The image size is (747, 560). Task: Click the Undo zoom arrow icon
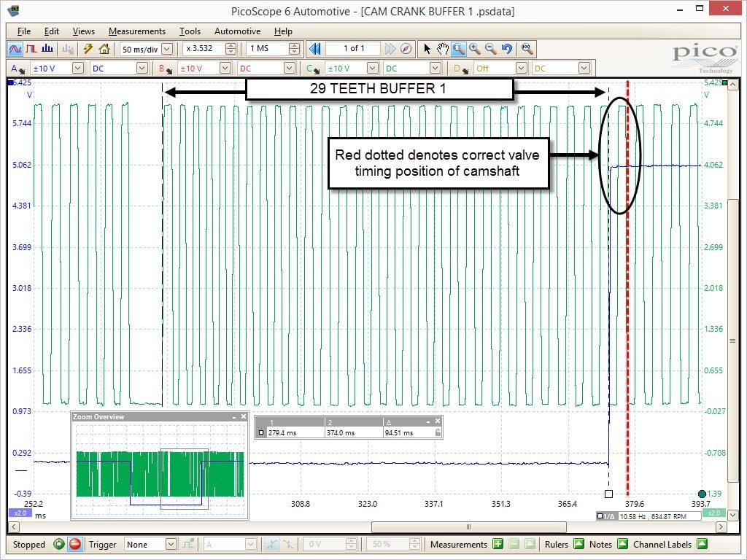[x=507, y=49]
